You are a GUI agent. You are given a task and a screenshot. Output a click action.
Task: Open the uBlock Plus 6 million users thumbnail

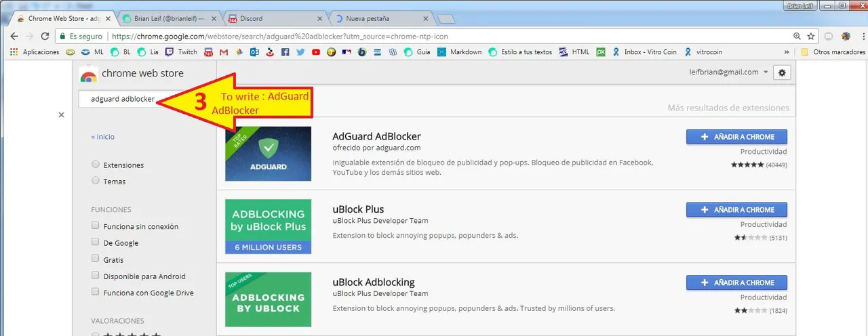click(268, 226)
